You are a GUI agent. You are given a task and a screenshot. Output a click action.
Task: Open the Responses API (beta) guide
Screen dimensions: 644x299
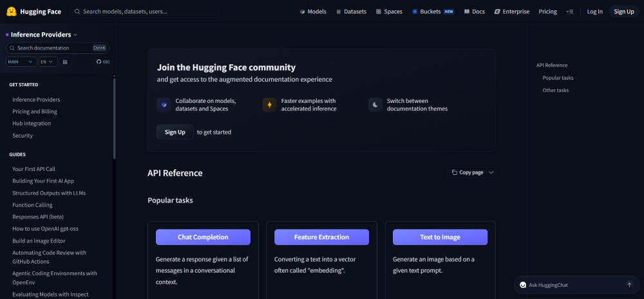(38, 217)
